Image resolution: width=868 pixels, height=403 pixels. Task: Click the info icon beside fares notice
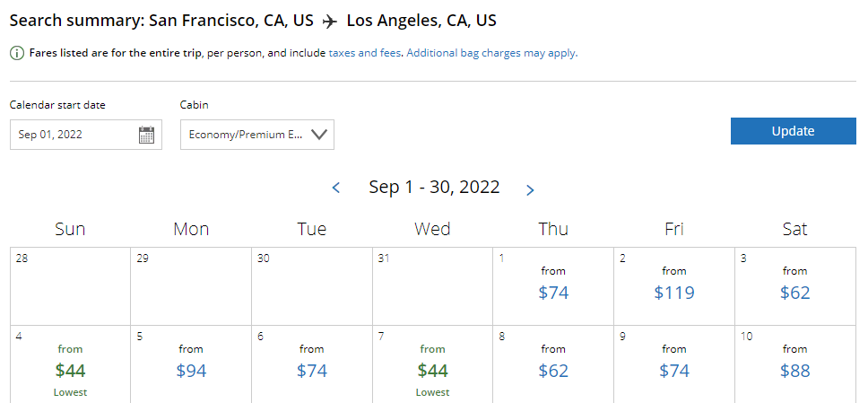click(17, 53)
